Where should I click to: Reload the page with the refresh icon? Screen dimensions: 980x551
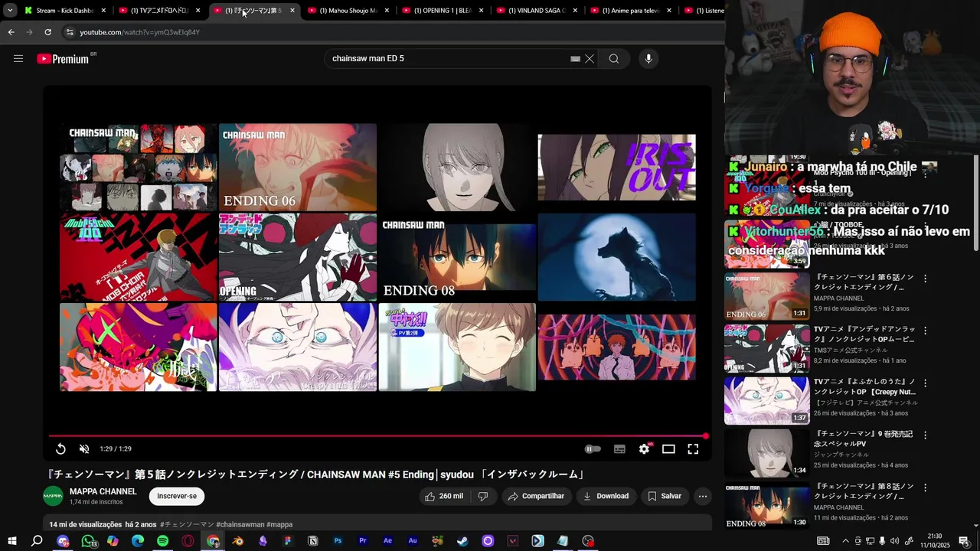[x=47, y=32]
